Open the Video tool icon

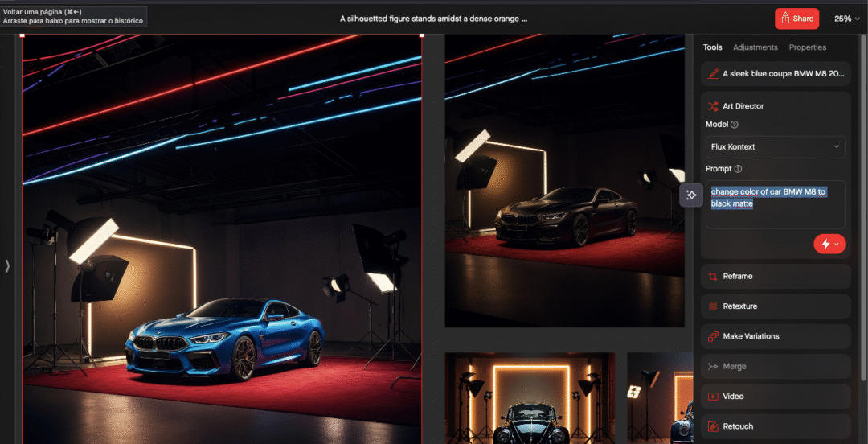pyautogui.click(x=713, y=397)
